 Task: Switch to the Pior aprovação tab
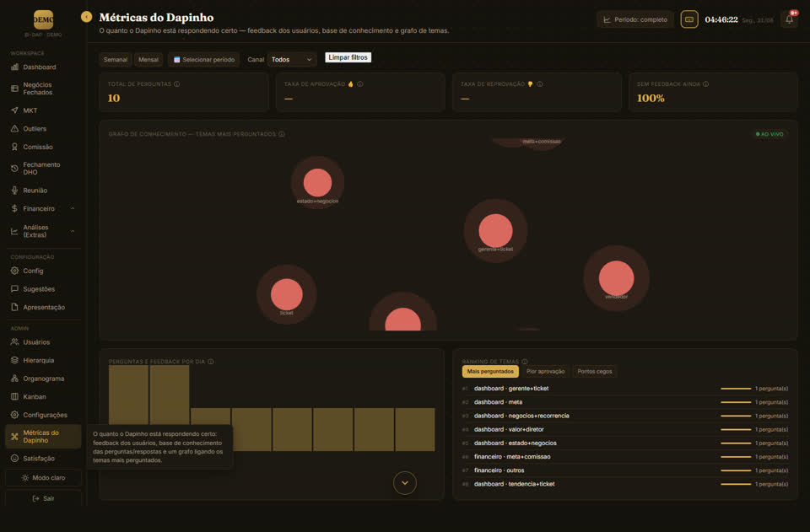[x=546, y=372]
